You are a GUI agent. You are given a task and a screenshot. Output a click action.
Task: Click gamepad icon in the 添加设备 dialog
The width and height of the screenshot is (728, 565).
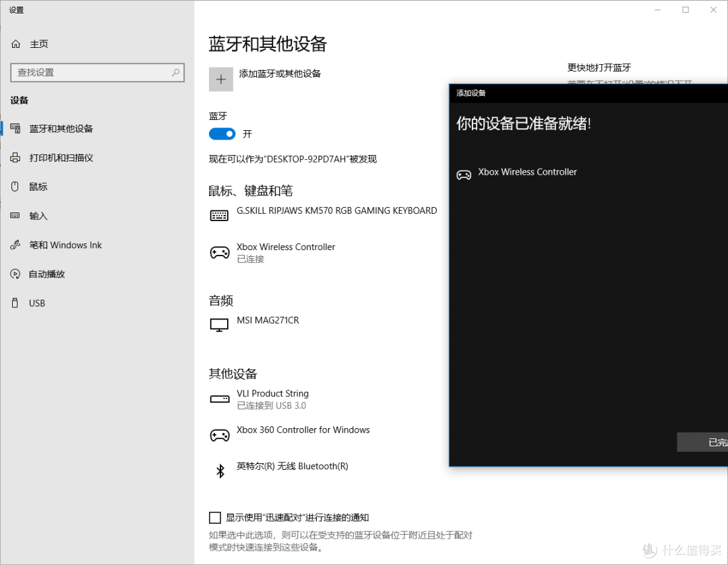(x=464, y=175)
